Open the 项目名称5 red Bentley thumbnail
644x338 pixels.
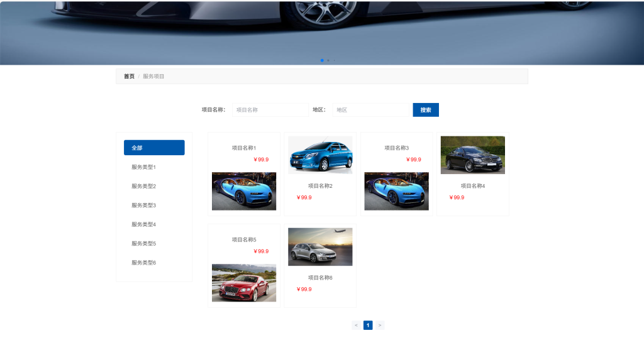point(244,283)
